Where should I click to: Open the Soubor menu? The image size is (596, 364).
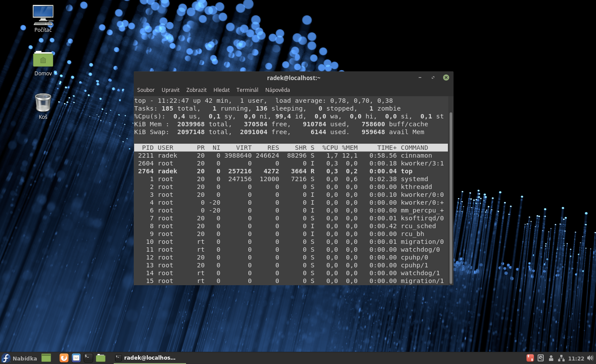tap(146, 90)
